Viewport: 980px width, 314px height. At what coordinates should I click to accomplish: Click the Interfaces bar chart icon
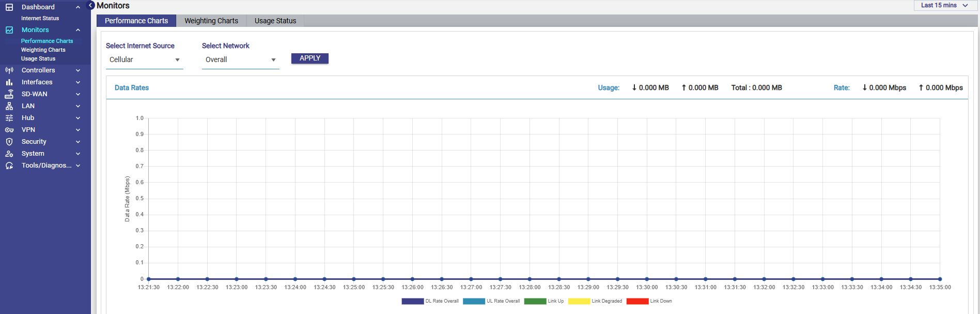pos(9,82)
